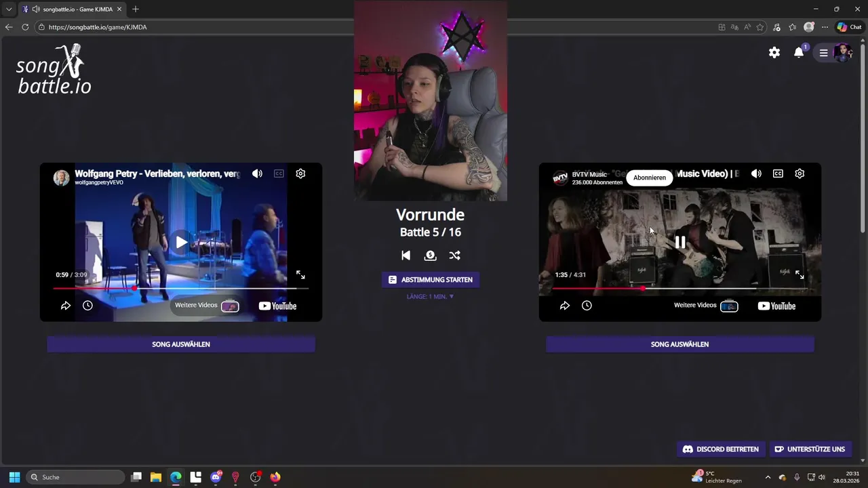Open the hamburger user menu
The width and height of the screenshot is (868, 488).
point(823,53)
